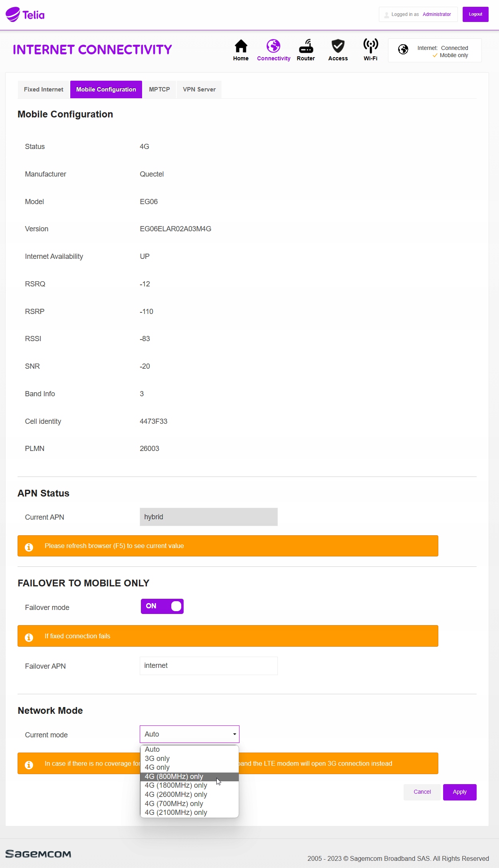Screen dimensions: 499x868
Task: Open the Router settings icon
Action: 306,47
